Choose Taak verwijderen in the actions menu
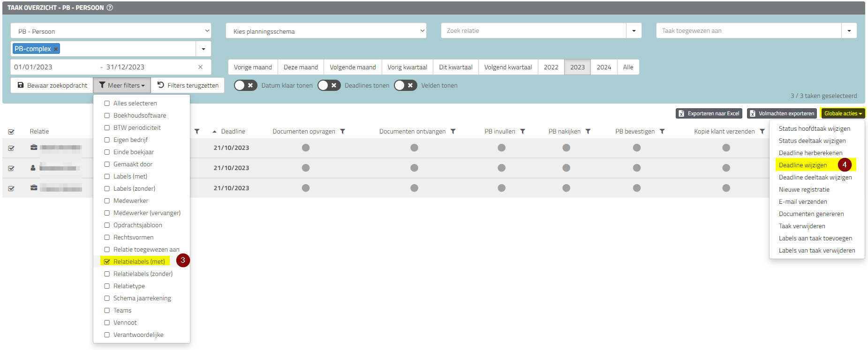Viewport: 868px width, 350px height. click(801, 226)
